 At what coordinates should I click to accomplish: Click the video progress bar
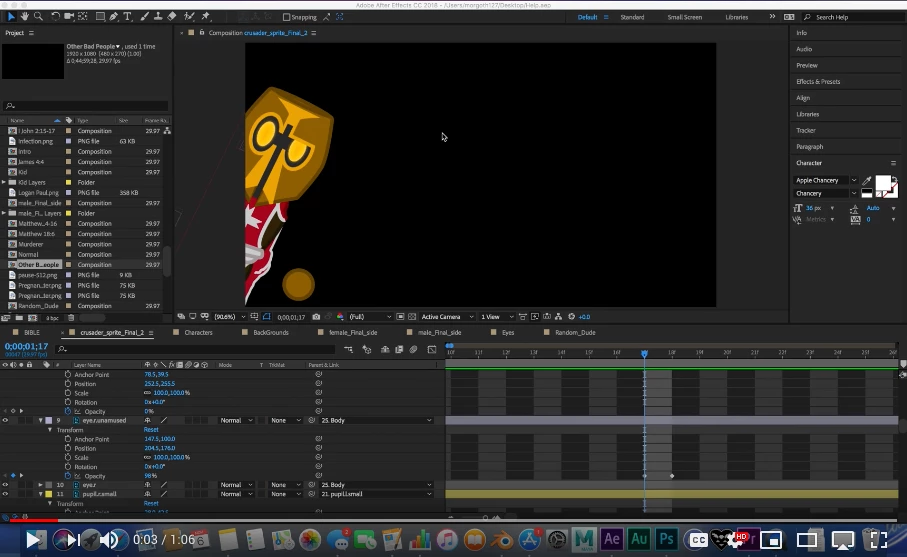(454, 520)
